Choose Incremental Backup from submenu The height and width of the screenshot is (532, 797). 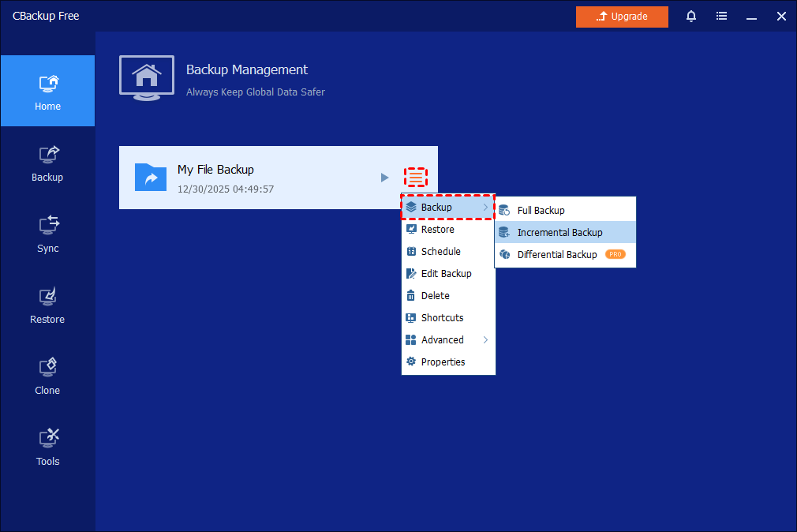(x=559, y=232)
